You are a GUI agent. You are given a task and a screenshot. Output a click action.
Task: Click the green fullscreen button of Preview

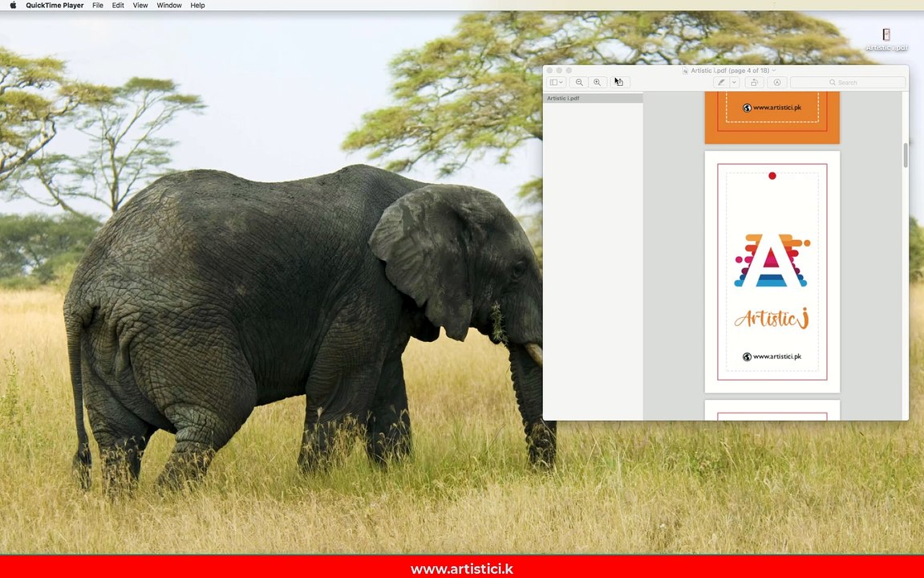(569, 70)
